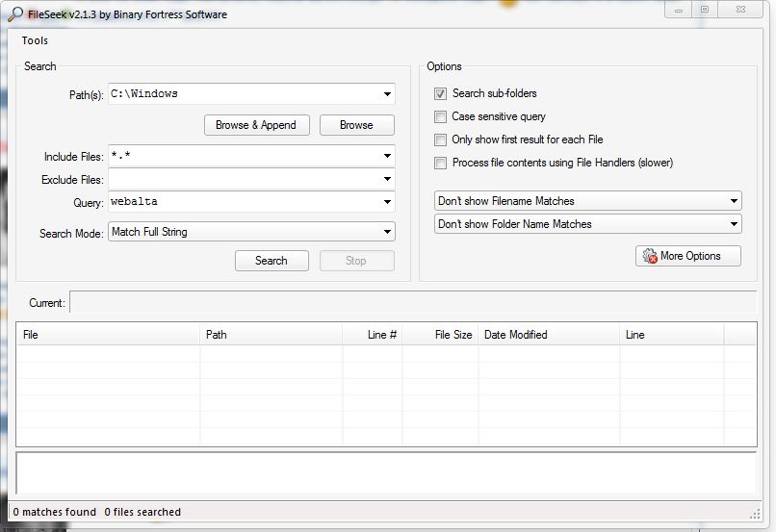The image size is (776, 532).
Task: Open the Search Mode dropdown
Action: (251, 232)
